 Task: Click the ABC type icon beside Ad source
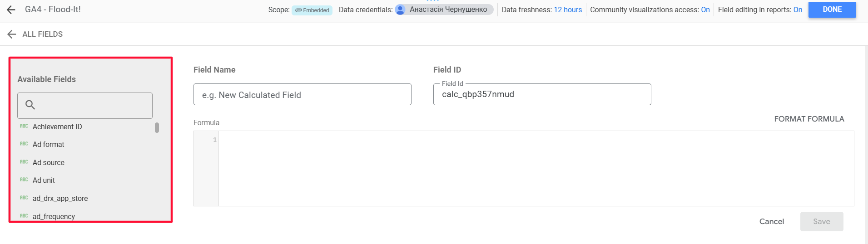tap(24, 162)
